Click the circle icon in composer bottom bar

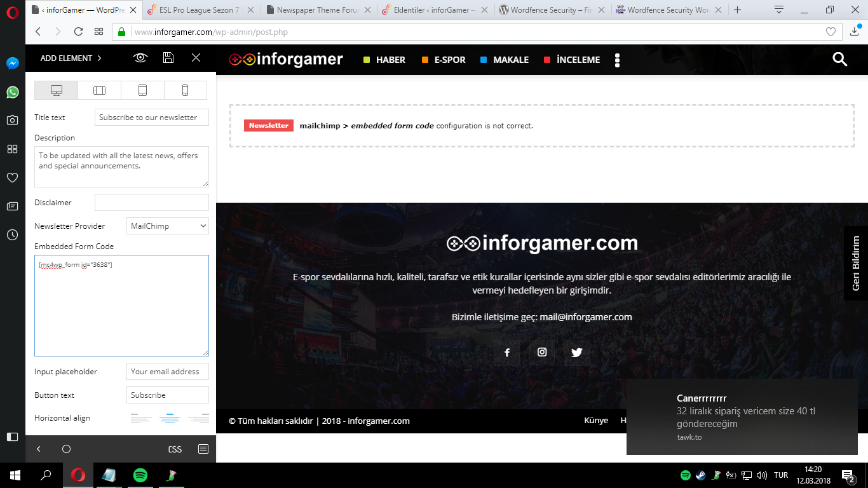[66, 449]
